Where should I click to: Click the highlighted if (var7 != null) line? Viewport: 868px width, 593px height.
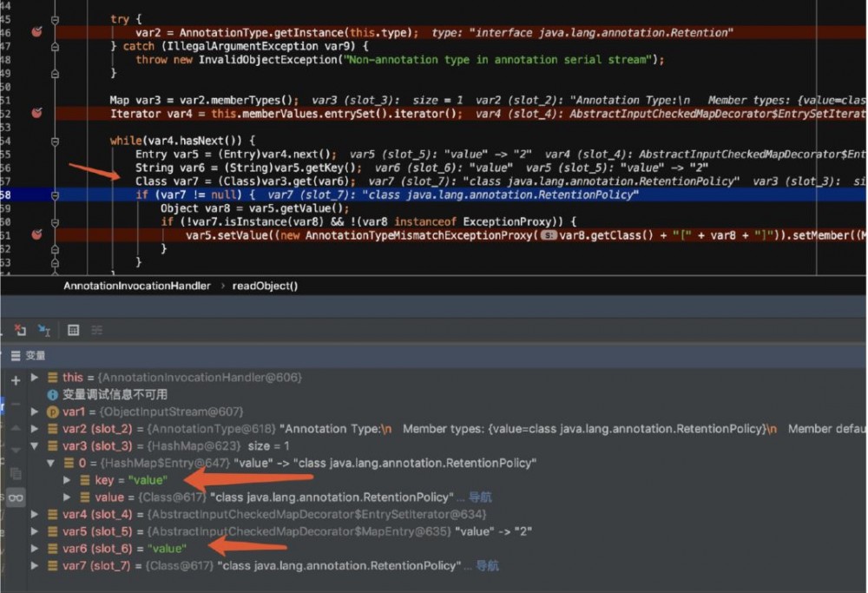tap(433, 194)
